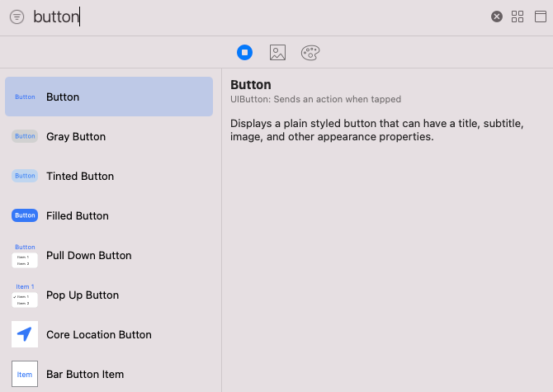Click the Gray Button preview thumbnail
This screenshot has height=392, width=553.
pyautogui.click(x=25, y=136)
